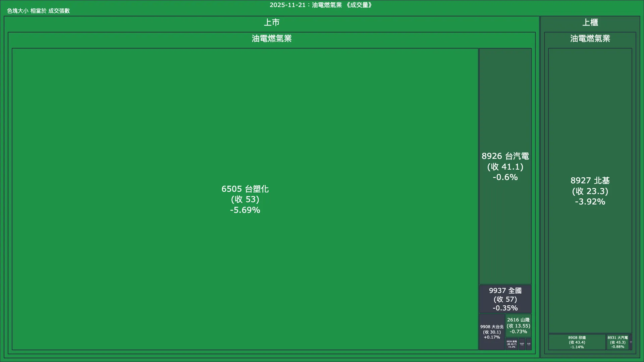Select 油電燃氣業 sector header under 上市

point(271,39)
